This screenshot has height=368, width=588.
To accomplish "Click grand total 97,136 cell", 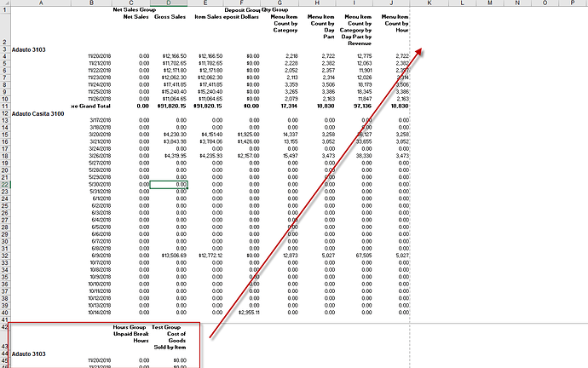I will [x=362, y=106].
